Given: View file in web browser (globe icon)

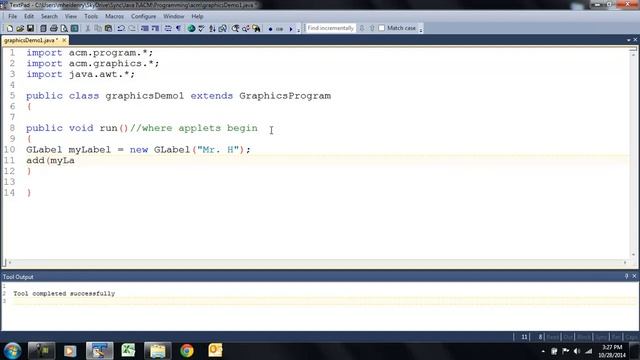Looking at the screenshot, I should 191,29.
